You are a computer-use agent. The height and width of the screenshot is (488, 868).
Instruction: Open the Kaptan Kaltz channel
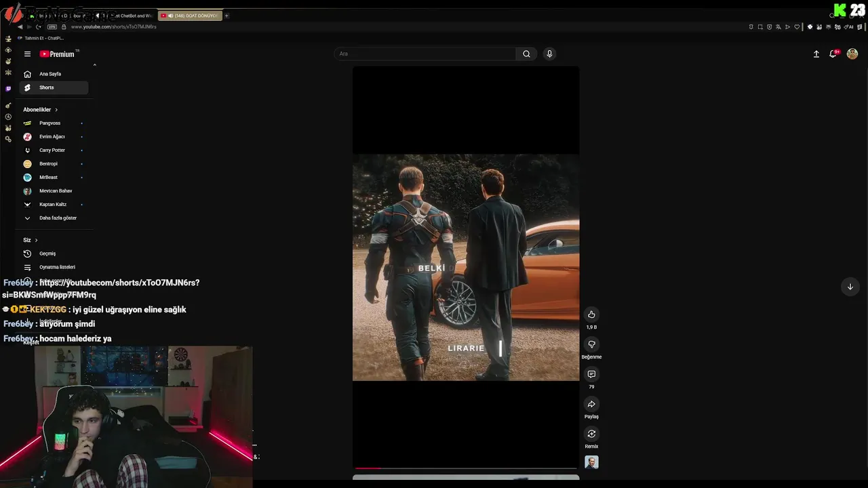tap(54, 205)
